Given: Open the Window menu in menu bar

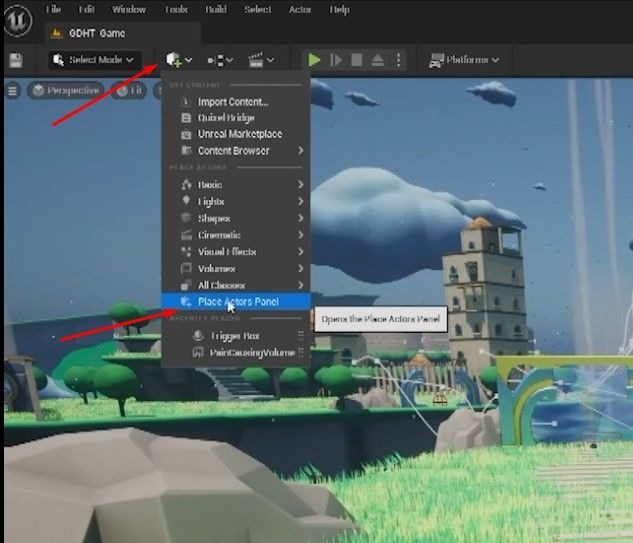Looking at the screenshot, I should tap(128, 9).
